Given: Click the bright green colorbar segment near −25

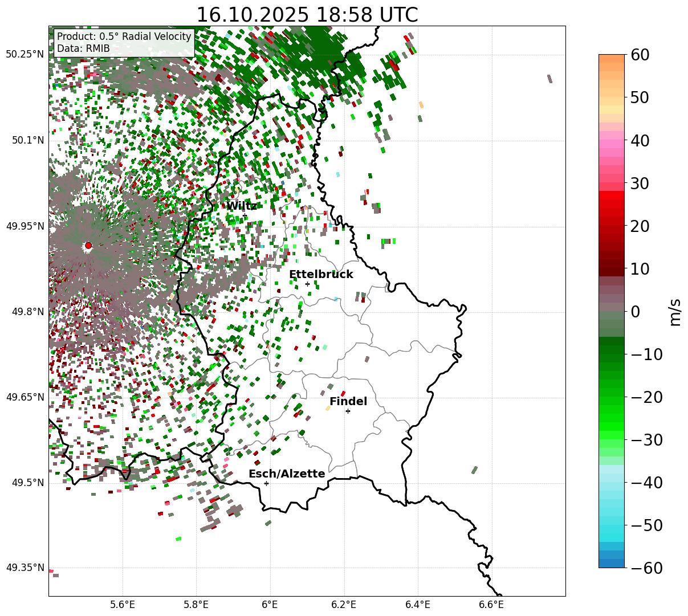Looking at the screenshot, I should point(612,419).
